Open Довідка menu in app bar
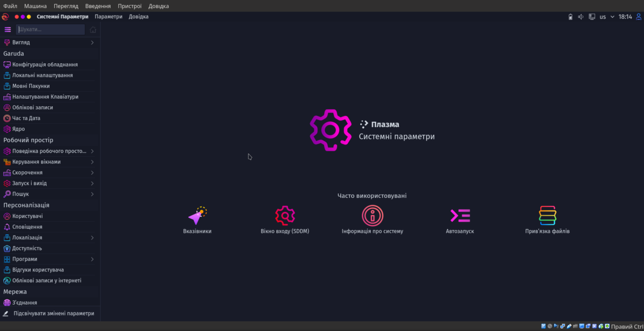 [138, 17]
